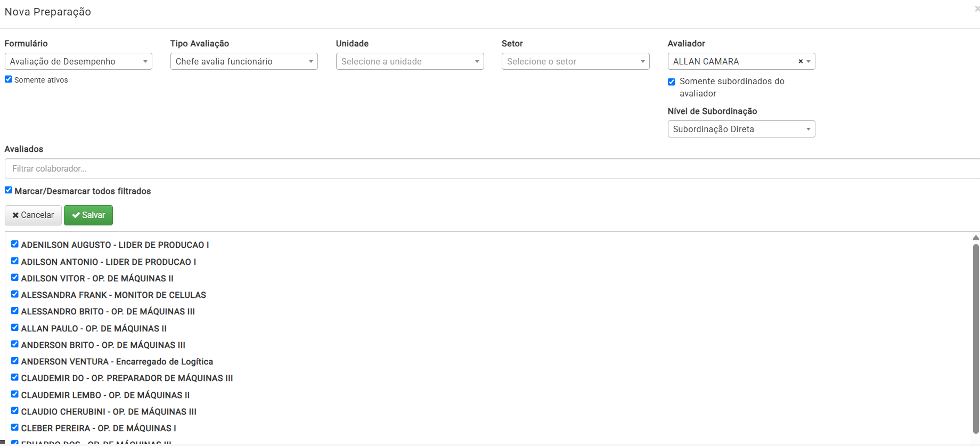This screenshot has width=980, height=446.
Task: Open the Unidade selector
Action: (x=410, y=62)
